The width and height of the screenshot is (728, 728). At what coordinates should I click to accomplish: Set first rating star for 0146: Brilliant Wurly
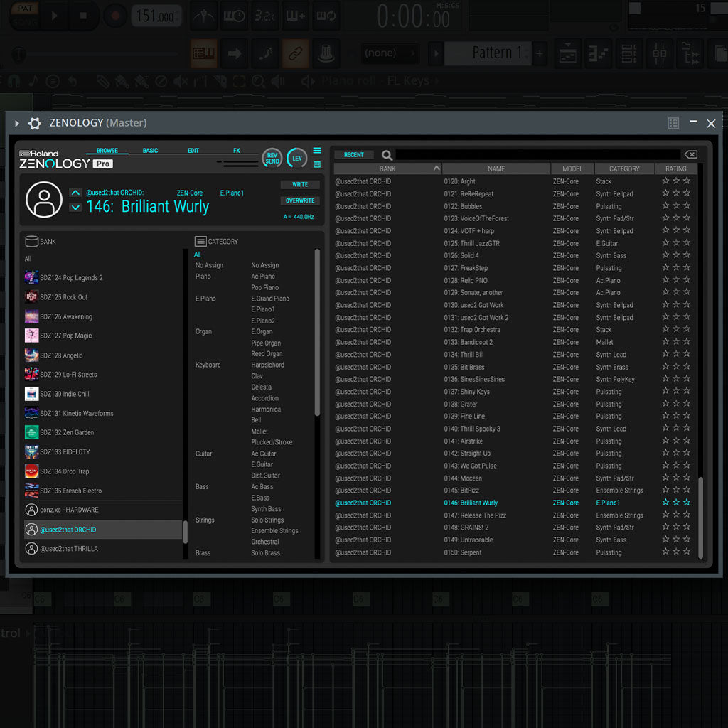[665, 503]
